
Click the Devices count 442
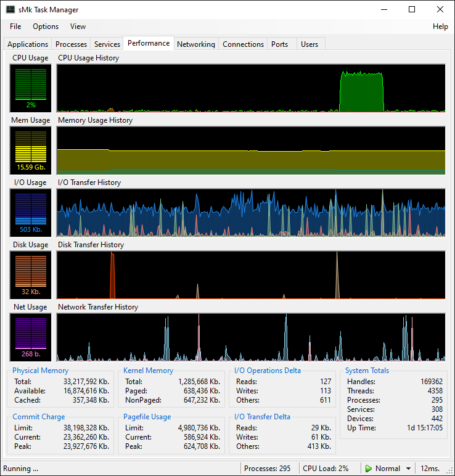pyautogui.click(x=437, y=419)
